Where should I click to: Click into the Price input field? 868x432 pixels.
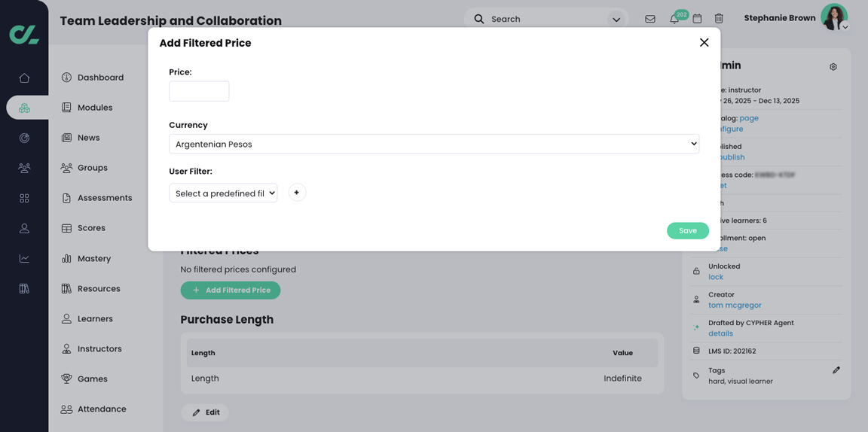(199, 91)
